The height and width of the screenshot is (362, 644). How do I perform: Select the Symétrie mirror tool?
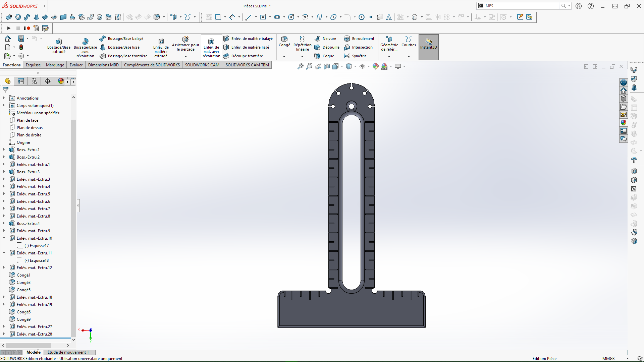pos(356,56)
